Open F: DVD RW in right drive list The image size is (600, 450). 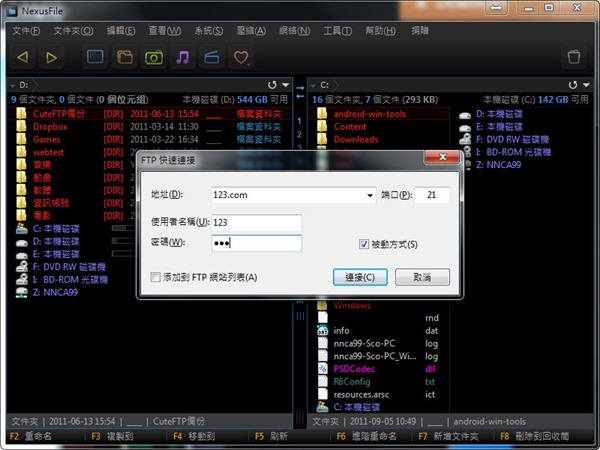(512, 139)
